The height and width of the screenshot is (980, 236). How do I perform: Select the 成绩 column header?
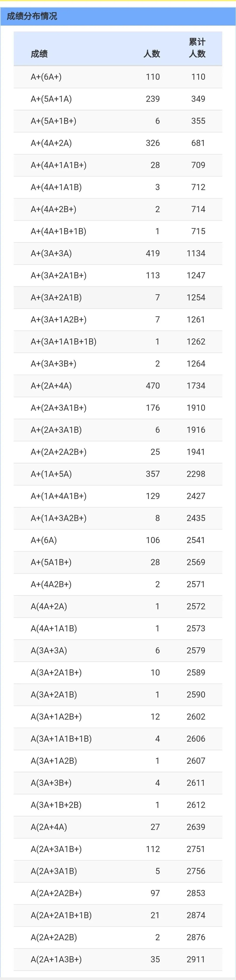(x=39, y=54)
